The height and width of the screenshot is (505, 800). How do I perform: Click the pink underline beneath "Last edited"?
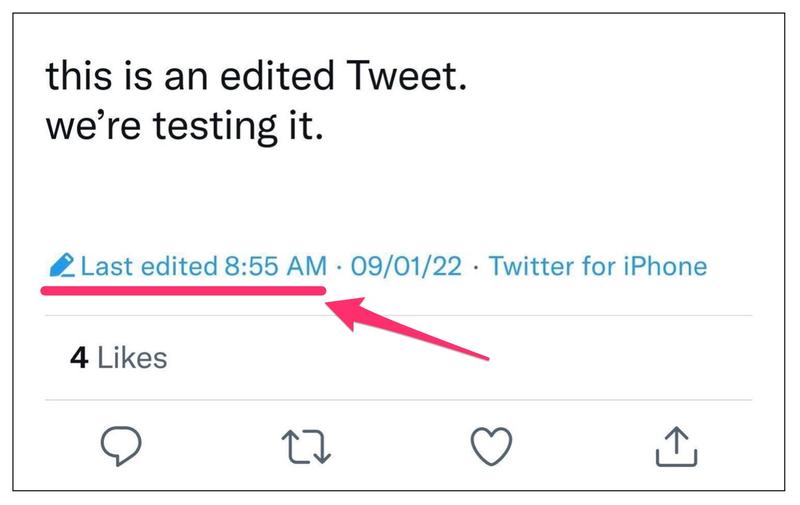click(x=183, y=289)
